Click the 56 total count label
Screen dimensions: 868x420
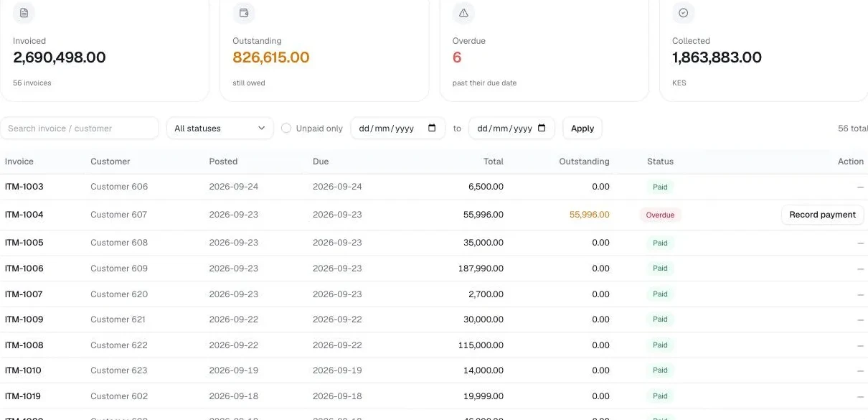[x=853, y=129]
